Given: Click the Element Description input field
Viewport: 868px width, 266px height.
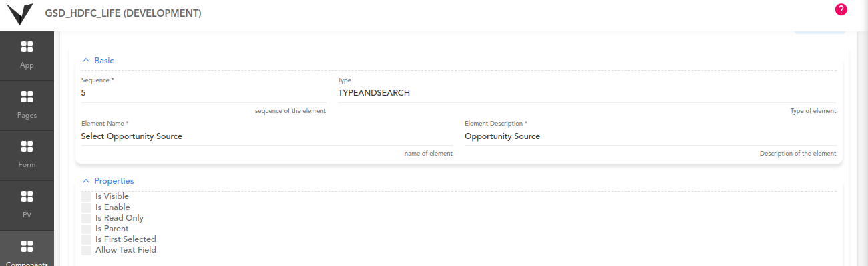Looking at the screenshot, I should (650, 136).
